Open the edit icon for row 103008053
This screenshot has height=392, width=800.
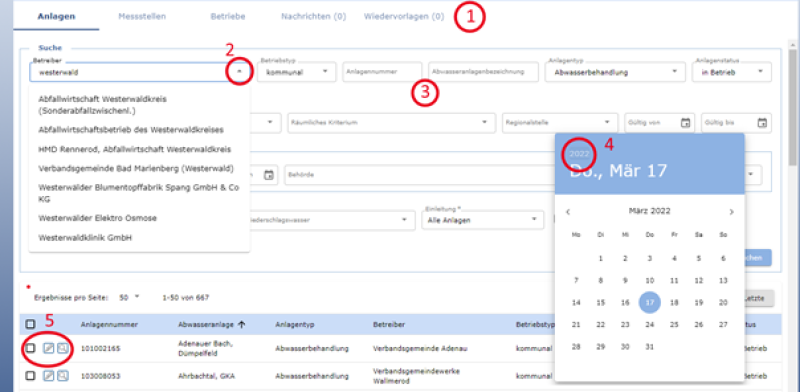coord(48,376)
